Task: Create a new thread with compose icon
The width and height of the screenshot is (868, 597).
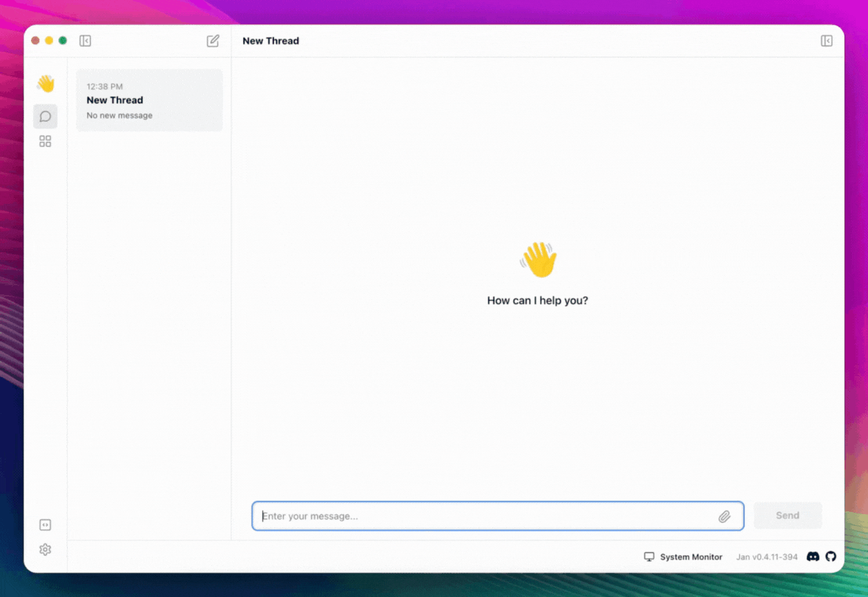Action: 213,41
